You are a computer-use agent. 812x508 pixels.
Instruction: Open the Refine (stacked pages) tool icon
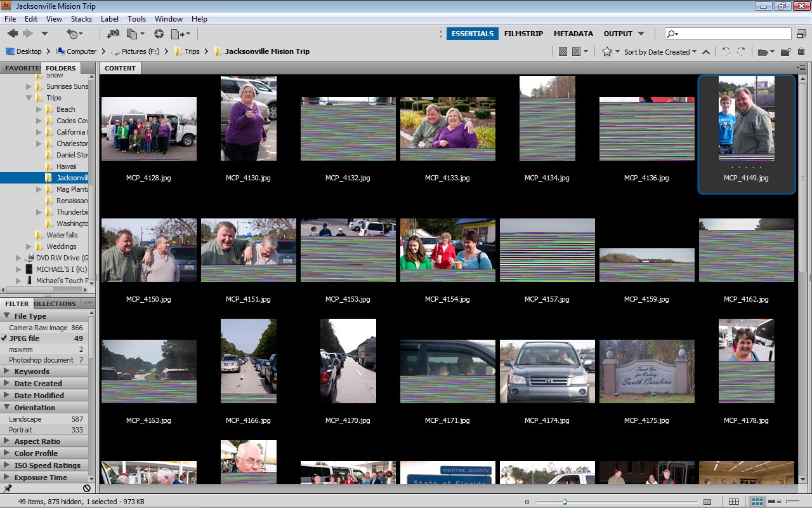[x=135, y=34]
